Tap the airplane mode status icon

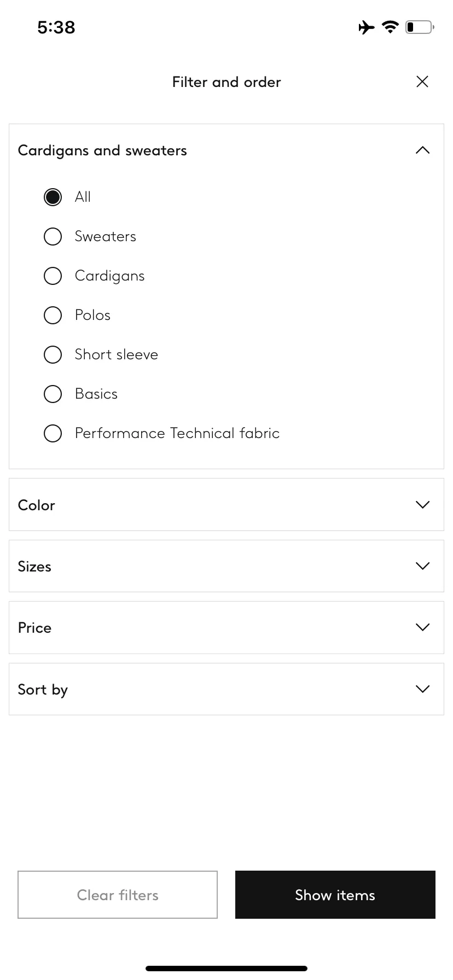click(x=367, y=27)
